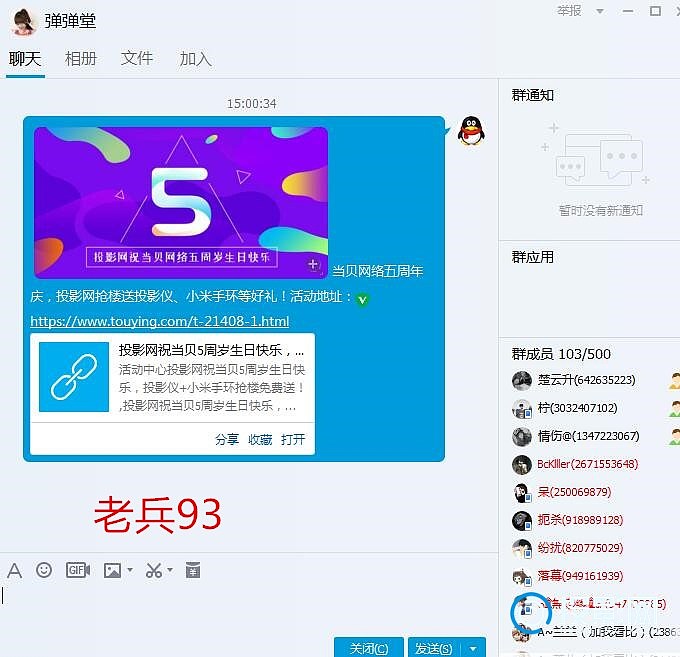Image resolution: width=680 pixels, height=657 pixels.
Task: Switch to the 相册 tab
Action: (x=81, y=58)
